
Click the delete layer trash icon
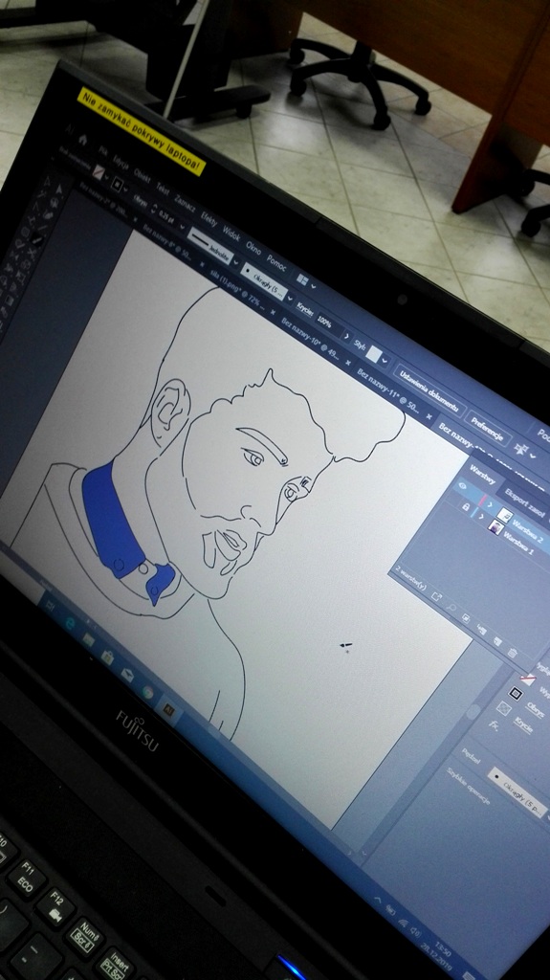coord(512,653)
